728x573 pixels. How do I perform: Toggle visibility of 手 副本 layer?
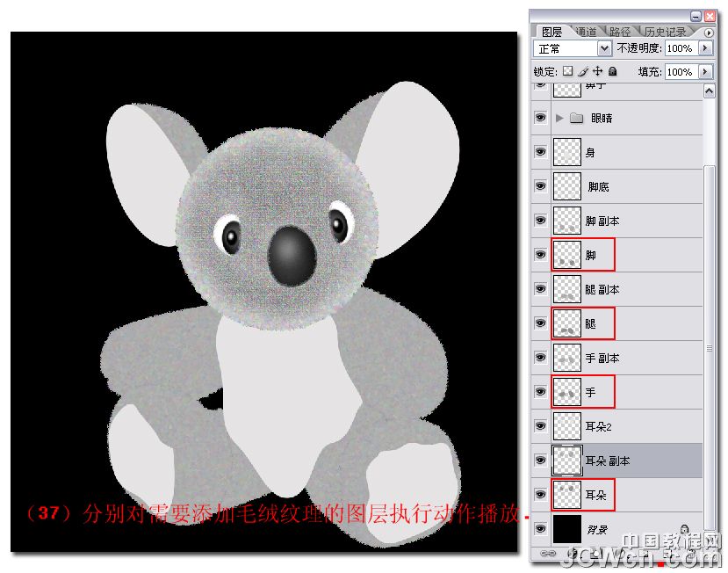pos(540,358)
